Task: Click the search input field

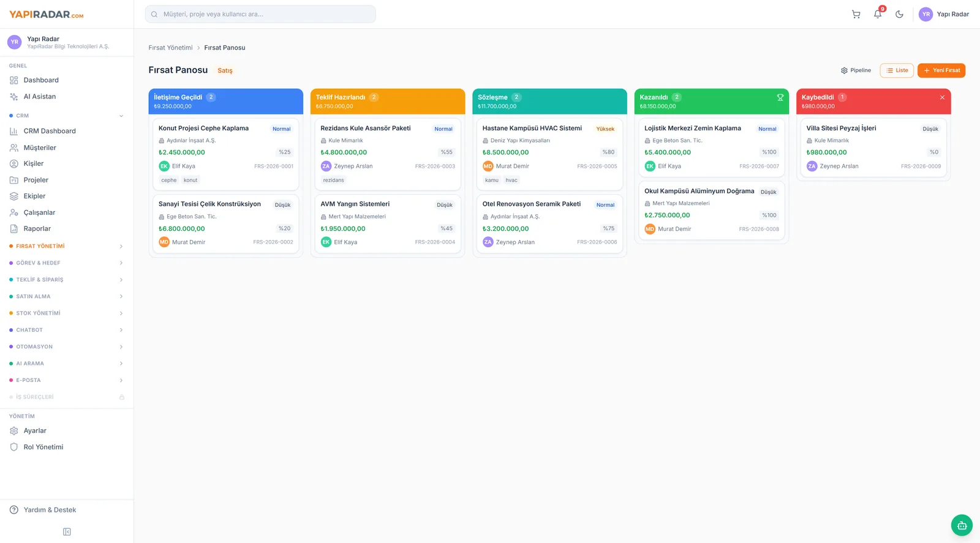Action: 260,14
